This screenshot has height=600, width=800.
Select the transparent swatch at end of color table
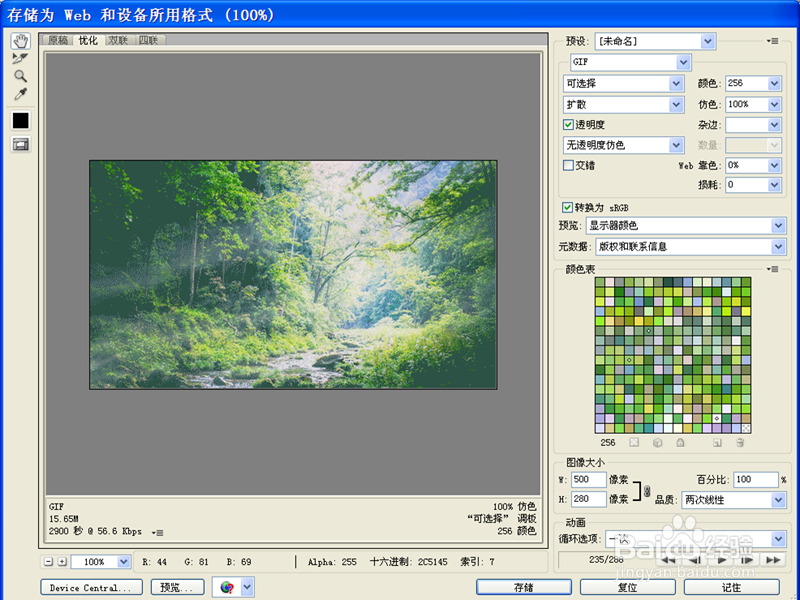point(746,428)
